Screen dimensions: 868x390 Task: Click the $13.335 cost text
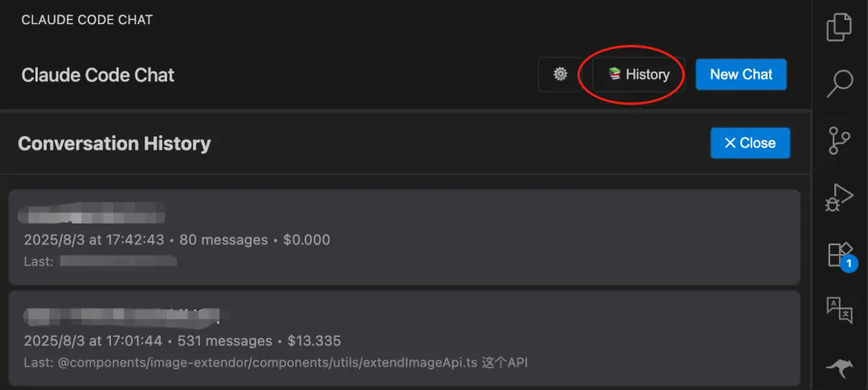point(314,341)
